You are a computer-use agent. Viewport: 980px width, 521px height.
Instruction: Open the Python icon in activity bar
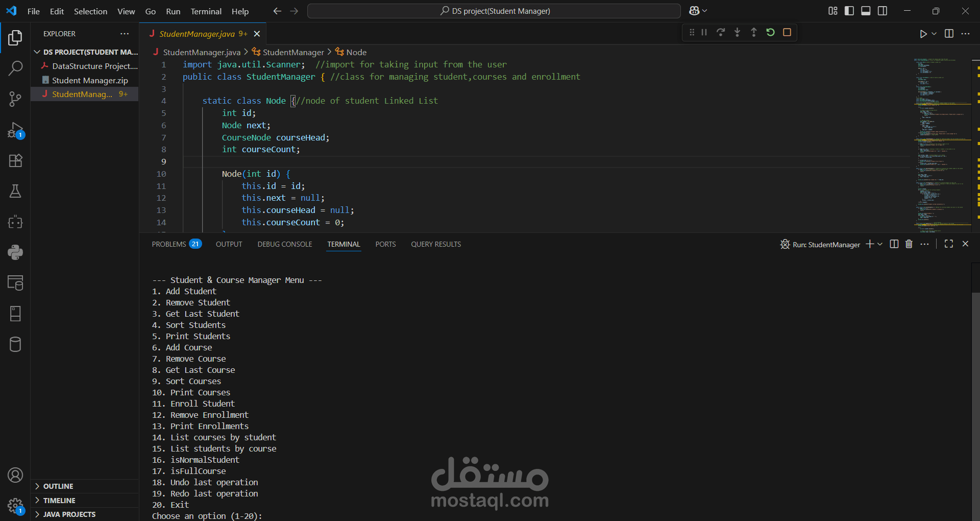point(15,252)
